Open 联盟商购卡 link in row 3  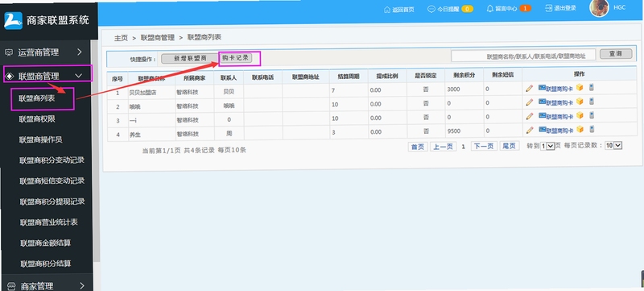point(555,116)
